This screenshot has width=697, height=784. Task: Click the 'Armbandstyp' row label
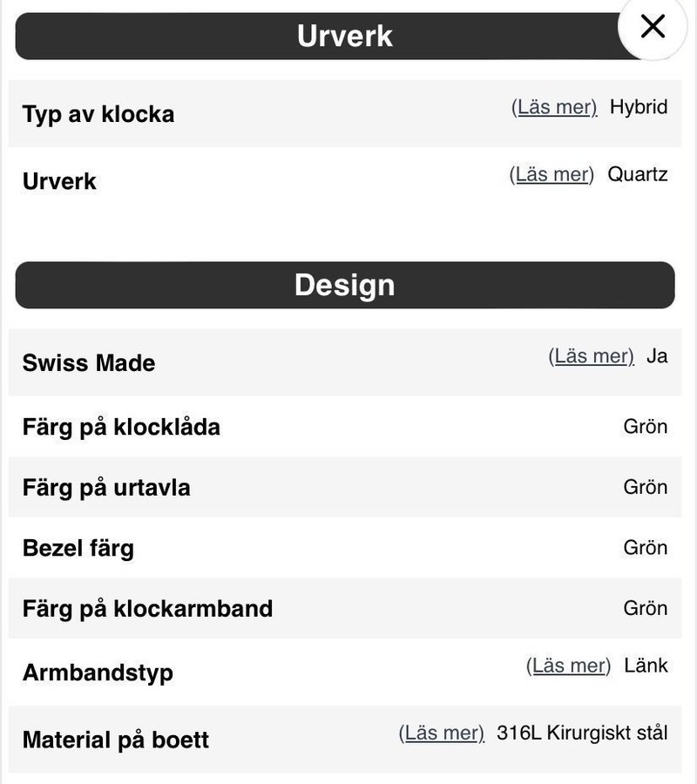click(x=98, y=672)
